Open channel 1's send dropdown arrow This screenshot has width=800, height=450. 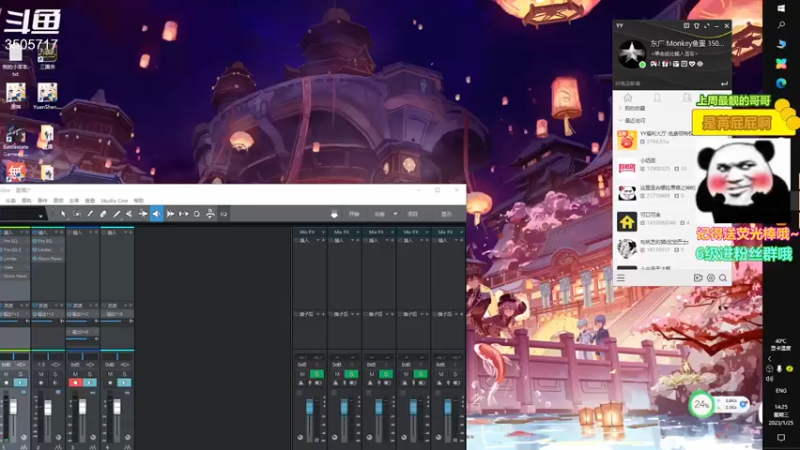coord(21,306)
